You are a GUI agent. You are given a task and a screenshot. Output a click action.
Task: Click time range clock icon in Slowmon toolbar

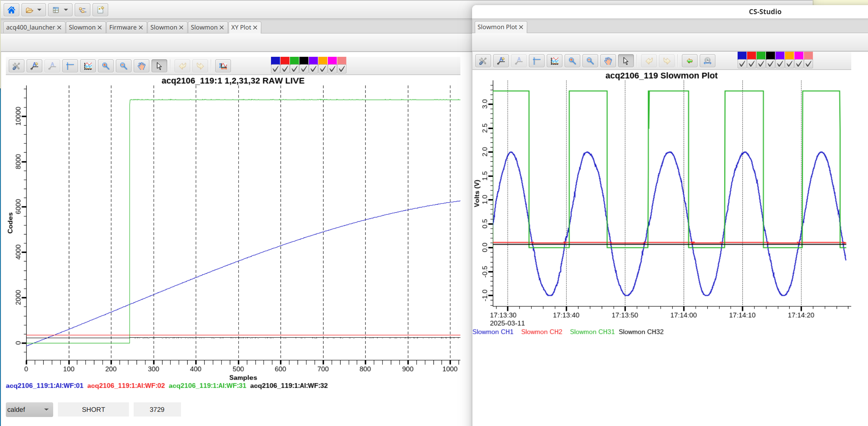coord(707,61)
